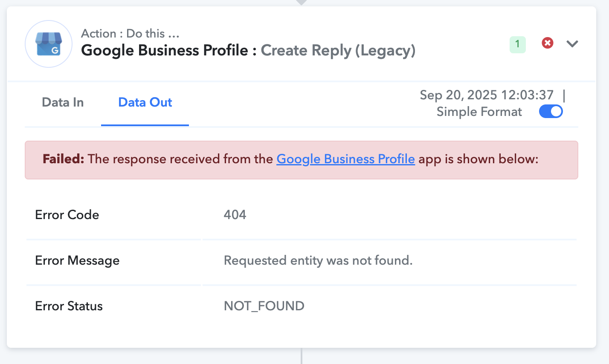Open the Google Business Profile link
Viewport: 609px width, 364px height.
[346, 159]
